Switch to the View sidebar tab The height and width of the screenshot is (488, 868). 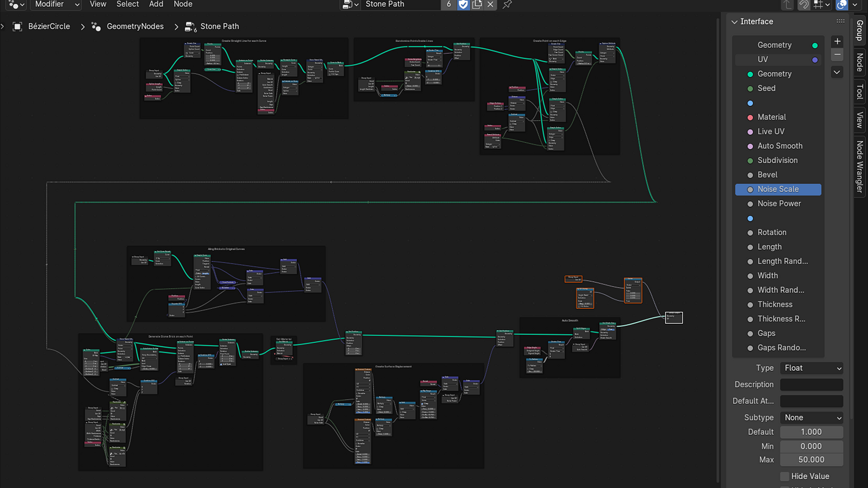(x=860, y=120)
